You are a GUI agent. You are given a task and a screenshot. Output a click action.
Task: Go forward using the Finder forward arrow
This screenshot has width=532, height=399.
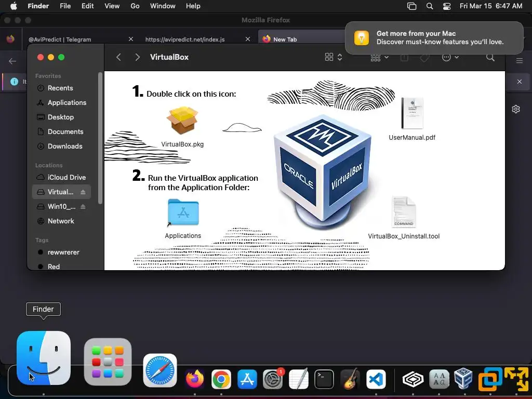pyautogui.click(x=137, y=57)
